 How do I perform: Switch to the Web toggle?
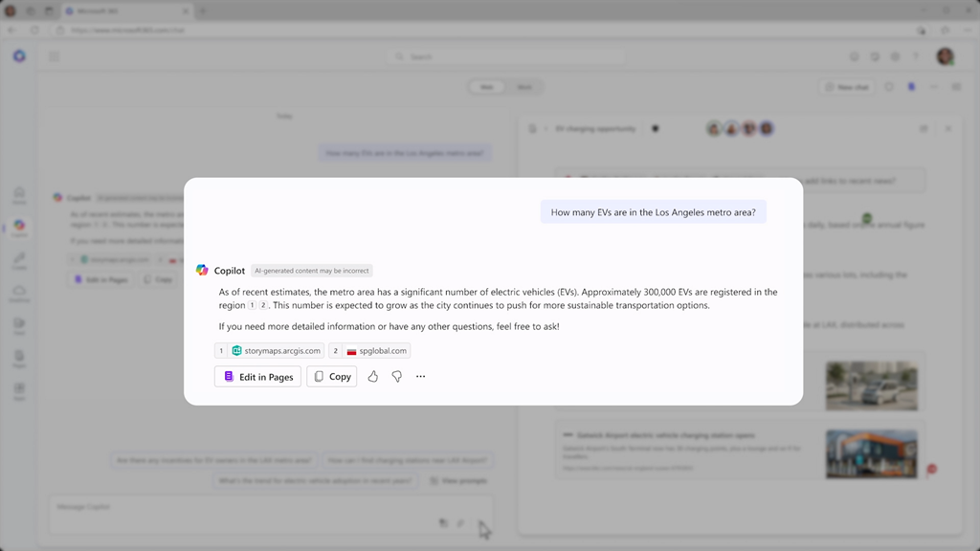pyautogui.click(x=487, y=87)
